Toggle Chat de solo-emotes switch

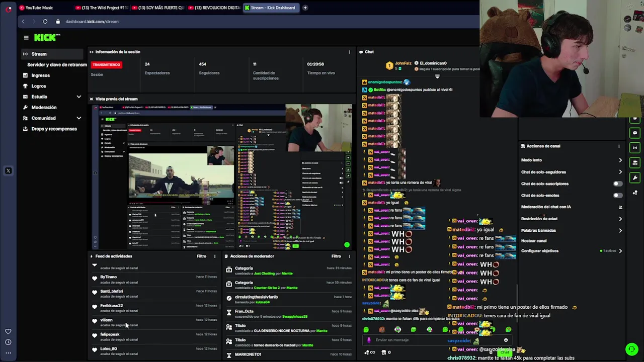(618, 195)
